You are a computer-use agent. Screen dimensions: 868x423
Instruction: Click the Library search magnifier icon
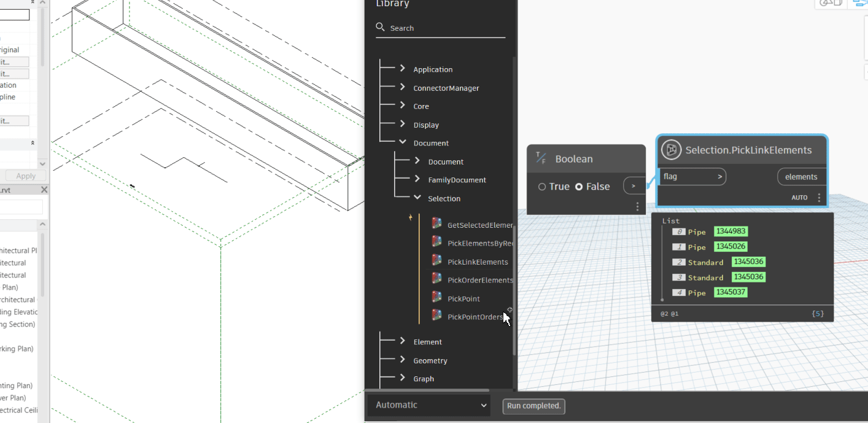click(x=381, y=28)
